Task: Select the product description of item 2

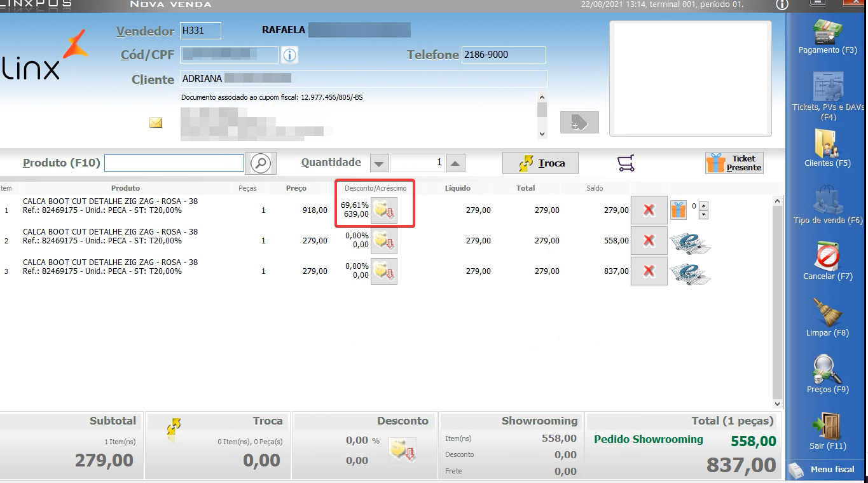Action: point(110,236)
